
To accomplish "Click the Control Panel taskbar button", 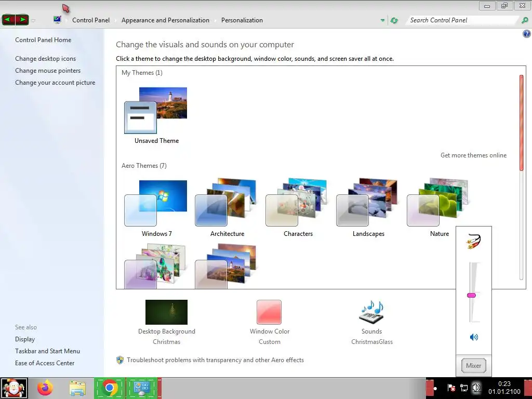I will pyautogui.click(x=142, y=388).
